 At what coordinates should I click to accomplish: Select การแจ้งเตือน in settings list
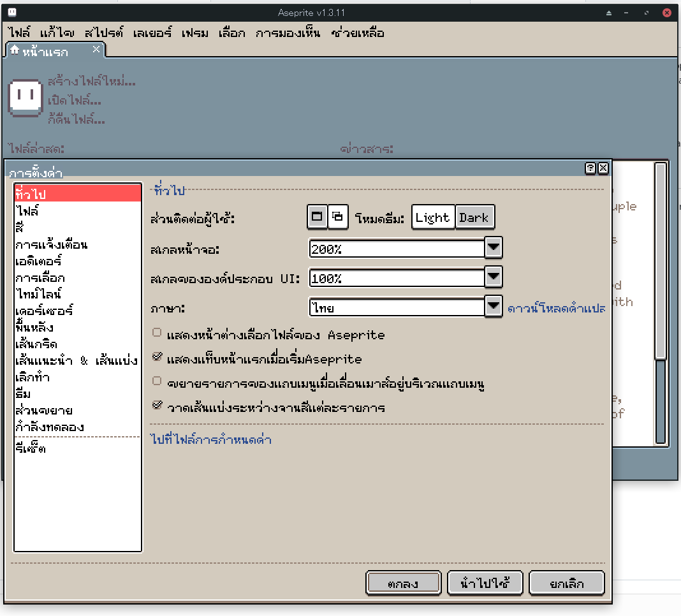click(x=78, y=245)
